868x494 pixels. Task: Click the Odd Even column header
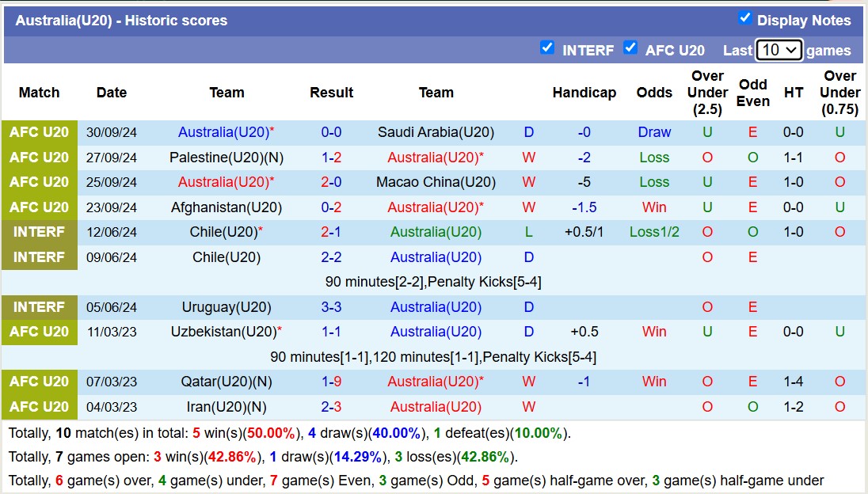click(752, 93)
